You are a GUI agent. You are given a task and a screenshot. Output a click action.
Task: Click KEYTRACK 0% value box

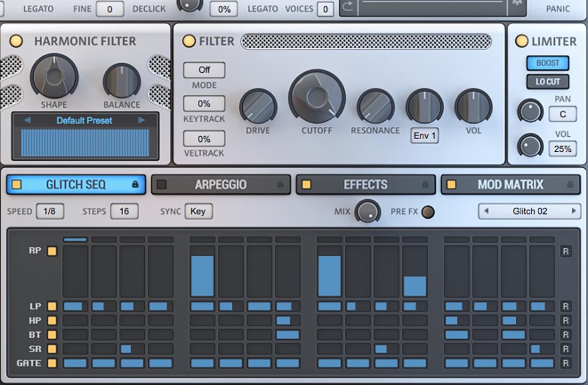pos(205,104)
